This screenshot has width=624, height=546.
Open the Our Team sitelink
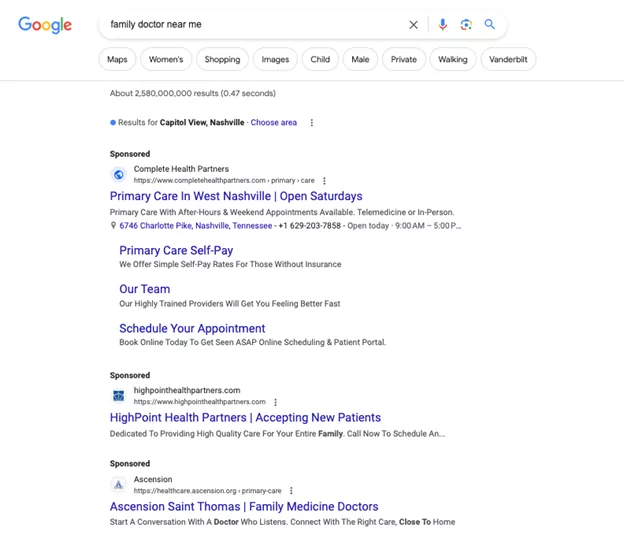point(144,289)
